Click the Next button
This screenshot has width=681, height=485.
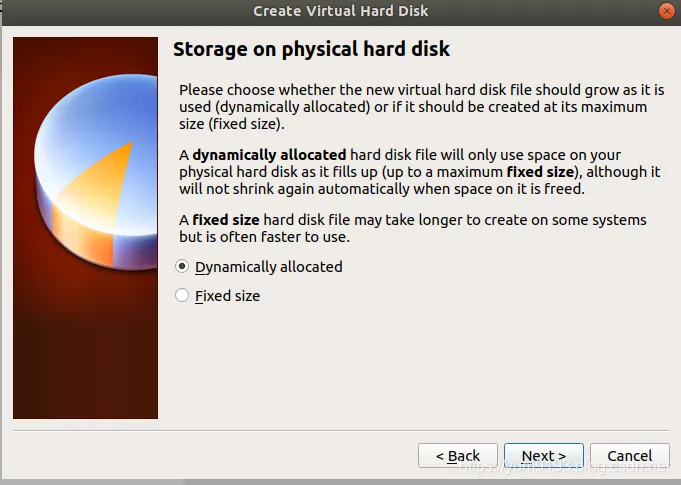click(x=544, y=456)
